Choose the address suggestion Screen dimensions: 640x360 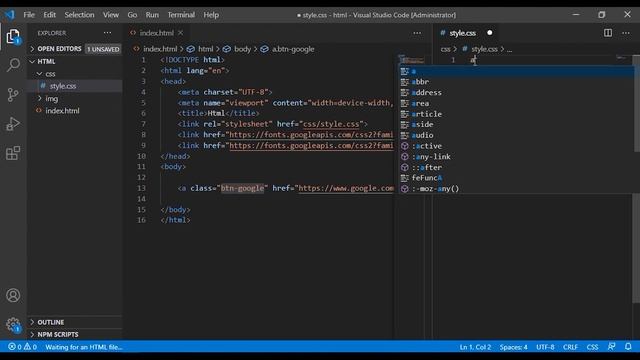[516, 92]
